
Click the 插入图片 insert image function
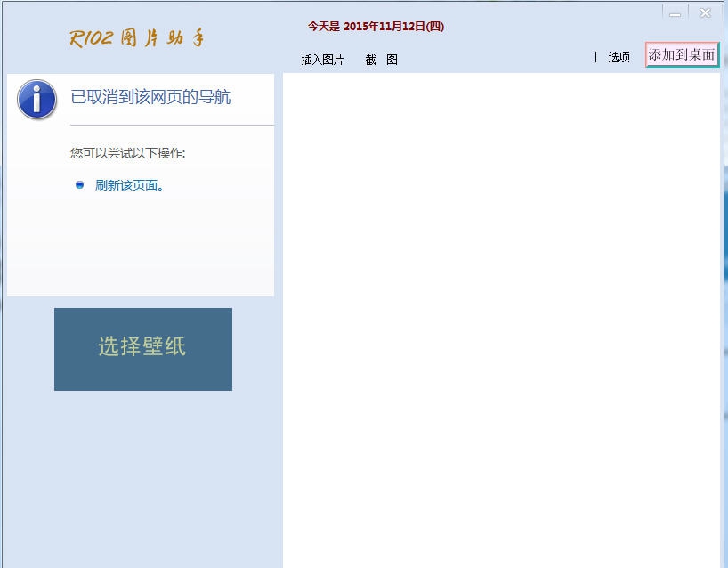pos(322,59)
